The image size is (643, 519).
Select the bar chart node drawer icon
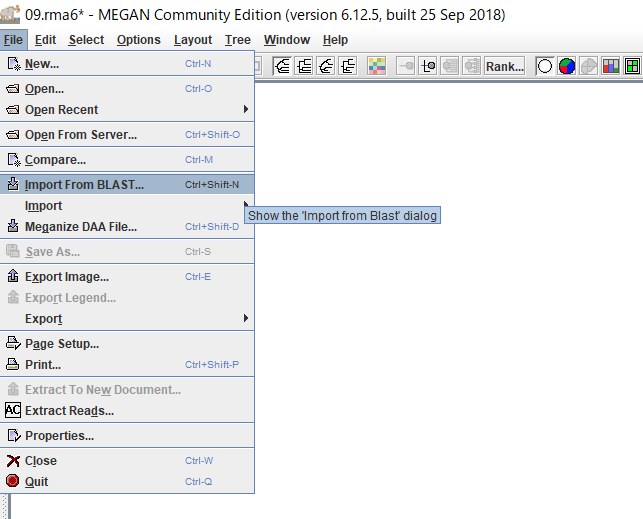click(611, 66)
